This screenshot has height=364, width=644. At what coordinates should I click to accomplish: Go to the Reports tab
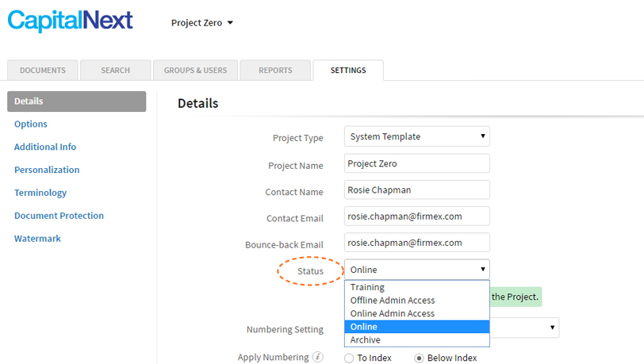[x=275, y=71]
